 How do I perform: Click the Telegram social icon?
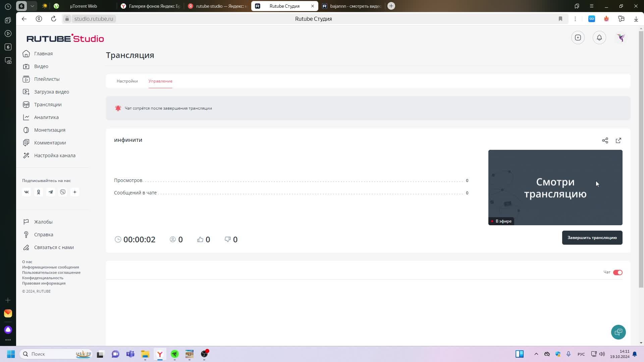pyautogui.click(x=51, y=192)
